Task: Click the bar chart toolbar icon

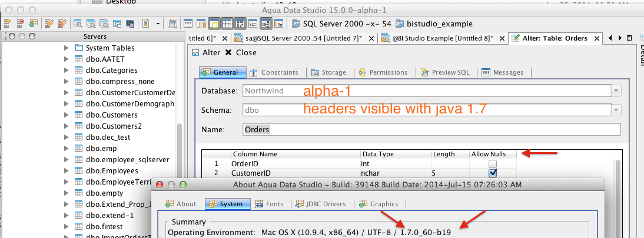Action: click(x=279, y=24)
